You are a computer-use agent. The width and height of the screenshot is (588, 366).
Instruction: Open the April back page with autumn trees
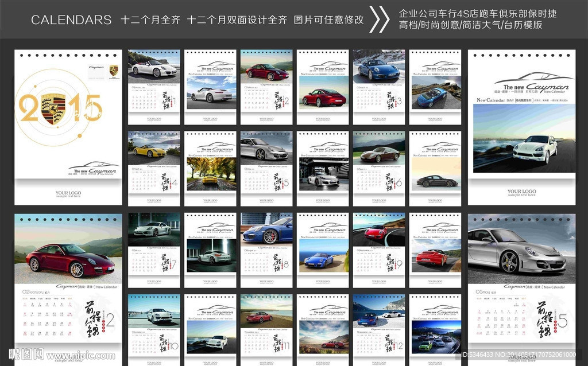click(210, 169)
